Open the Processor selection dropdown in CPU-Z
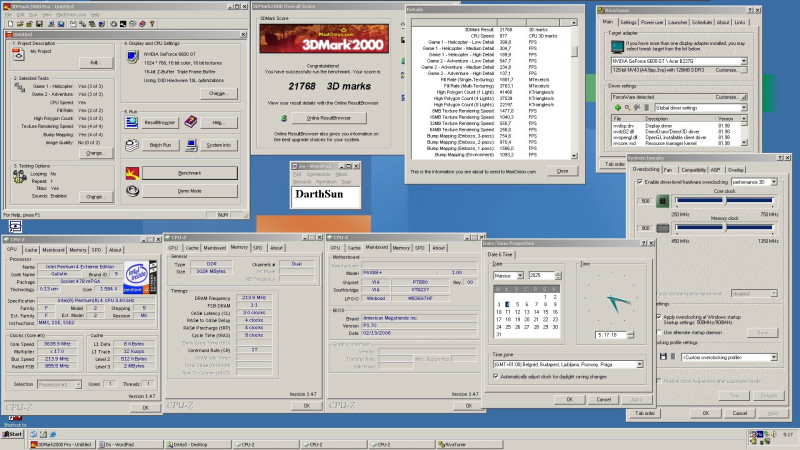Screen dimensions: 800x450 click(x=78, y=384)
